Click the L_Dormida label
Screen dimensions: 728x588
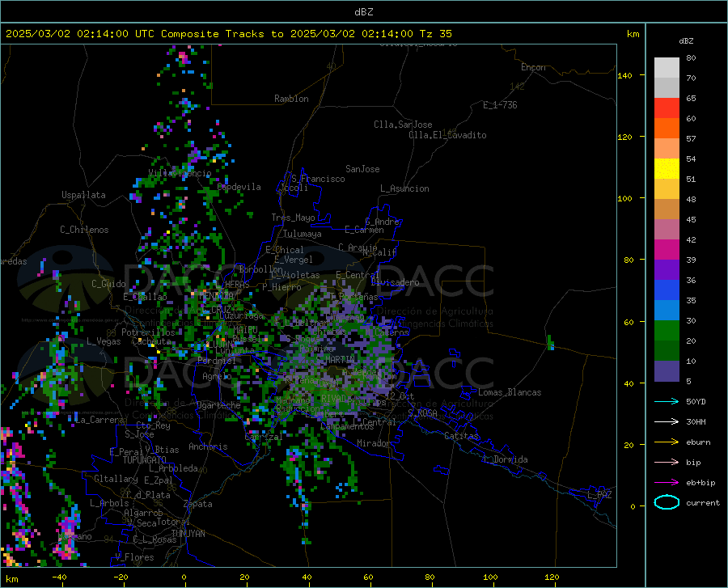(x=505, y=459)
